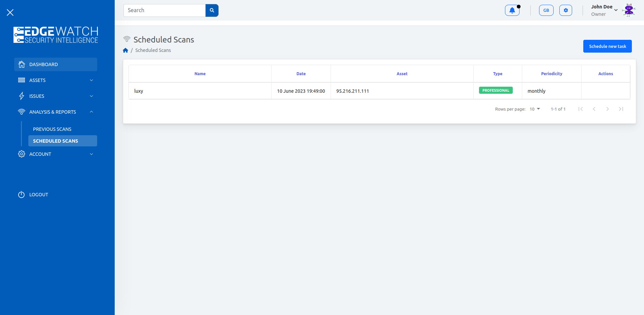The image size is (644, 315).
Task: Click the Account gear icon in the sidebar
Action: 22,154
